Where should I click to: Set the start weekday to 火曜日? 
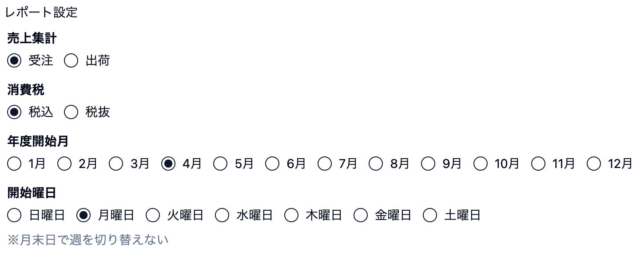point(153,216)
